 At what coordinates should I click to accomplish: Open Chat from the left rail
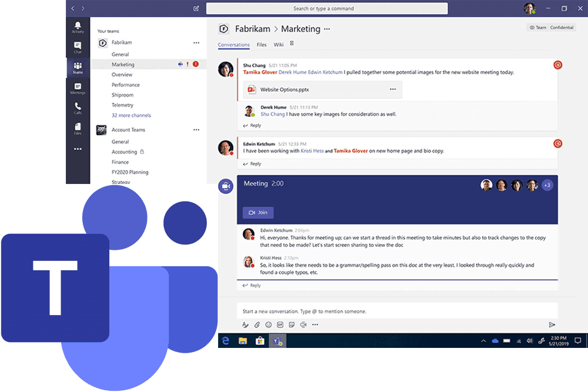pos(78,48)
